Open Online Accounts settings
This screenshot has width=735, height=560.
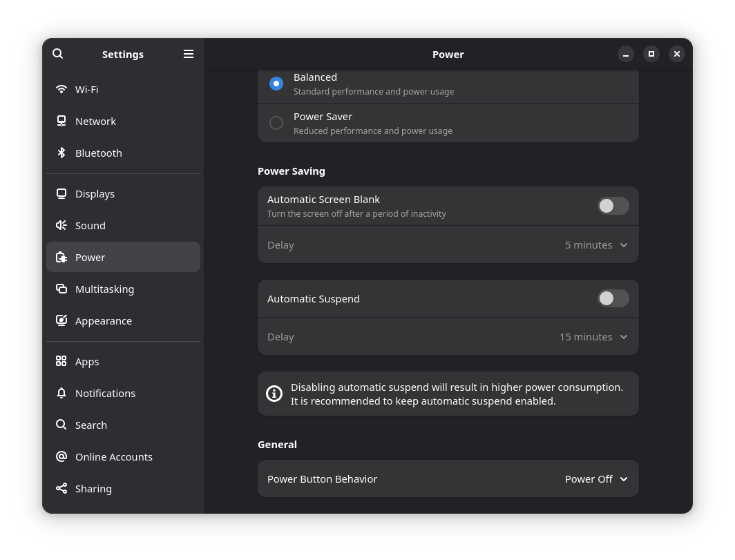coord(113,456)
